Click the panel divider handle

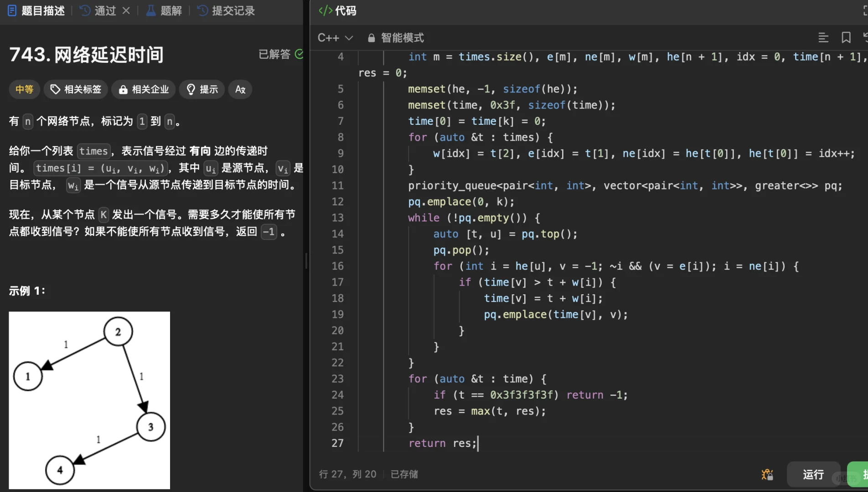point(306,261)
